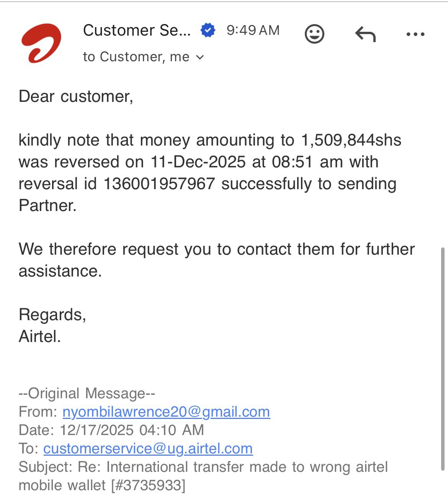Add an emoji reaction to email
The height and width of the screenshot is (499, 448).
(x=314, y=34)
